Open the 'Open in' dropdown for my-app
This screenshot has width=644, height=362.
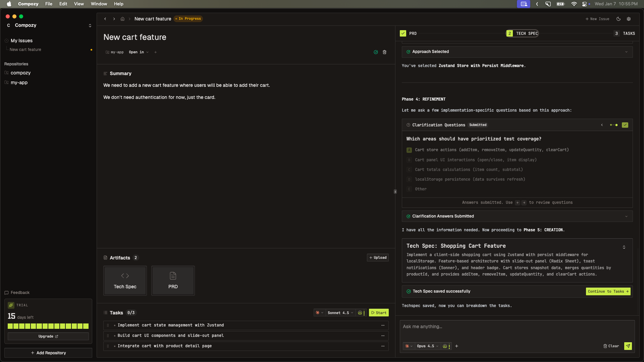pos(139,52)
